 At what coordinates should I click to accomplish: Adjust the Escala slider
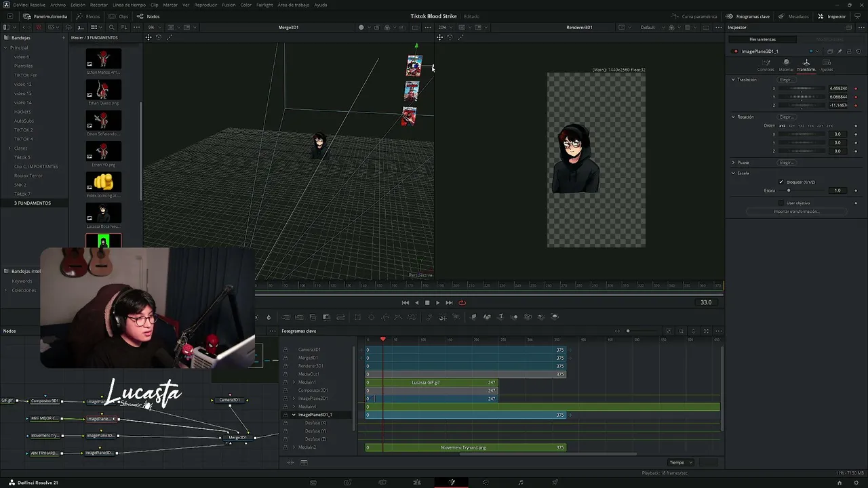[x=802, y=190]
